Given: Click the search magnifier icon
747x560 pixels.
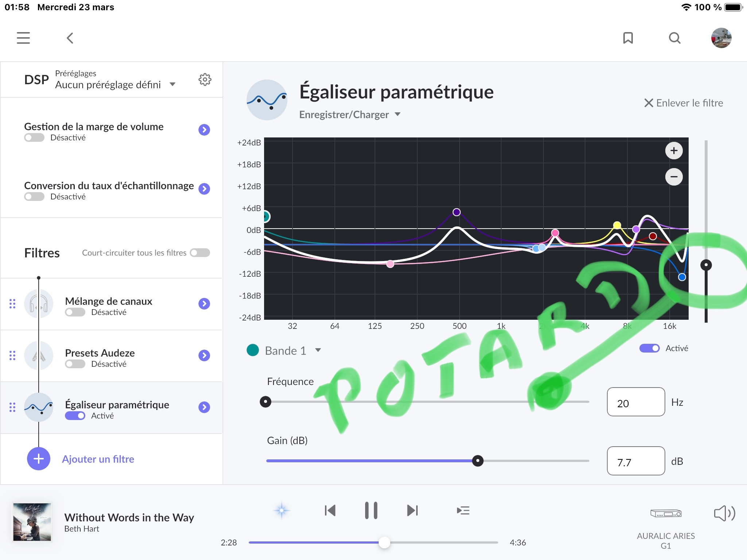Looking at the screenshot, I should tap(674, 38).
